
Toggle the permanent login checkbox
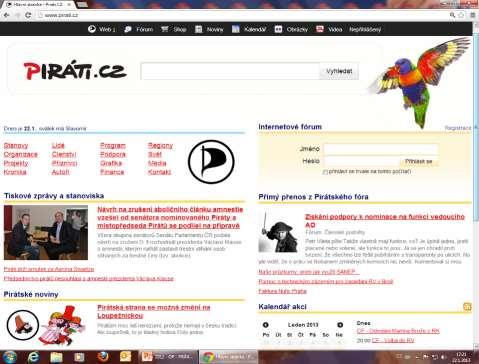pyautogui.click(x=325, y=172)
